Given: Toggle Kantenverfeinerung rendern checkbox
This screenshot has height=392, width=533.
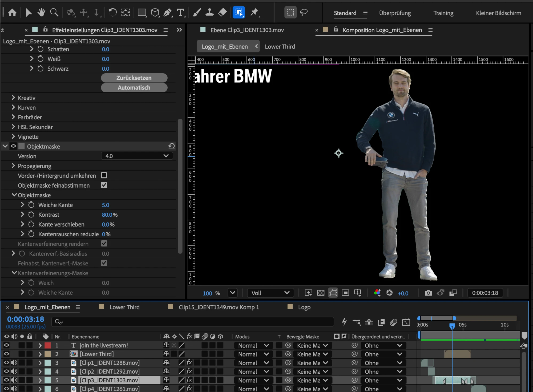Looking at the screenshot, I should point(104,244).
